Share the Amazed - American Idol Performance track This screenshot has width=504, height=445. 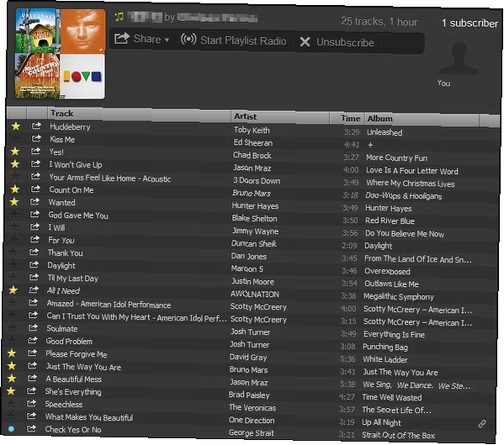click(x=33, y=302)
